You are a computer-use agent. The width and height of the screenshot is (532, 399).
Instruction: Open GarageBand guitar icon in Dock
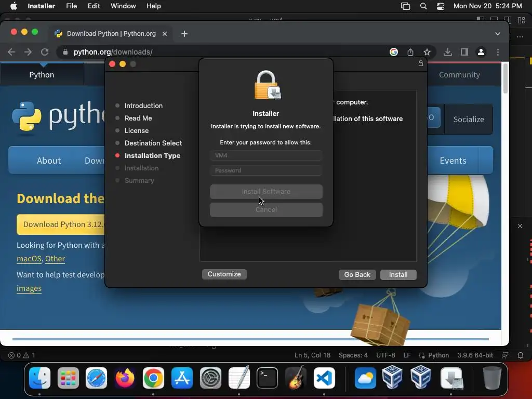296,378
